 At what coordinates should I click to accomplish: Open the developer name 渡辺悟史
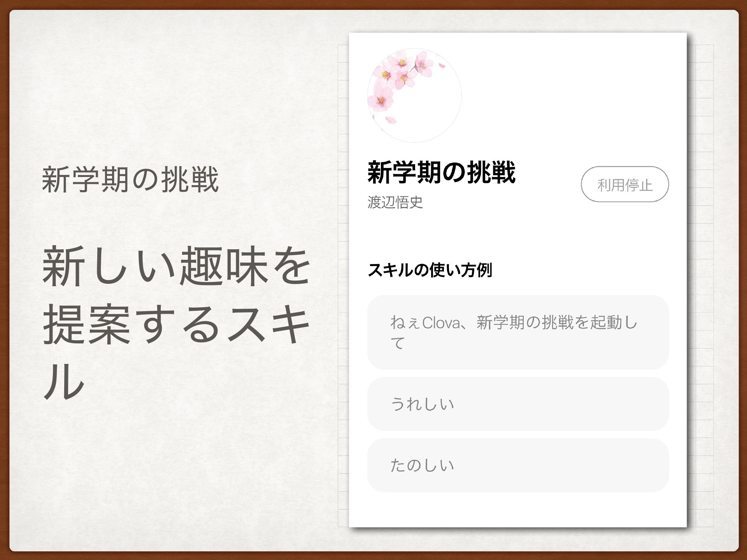click(395, 202)
